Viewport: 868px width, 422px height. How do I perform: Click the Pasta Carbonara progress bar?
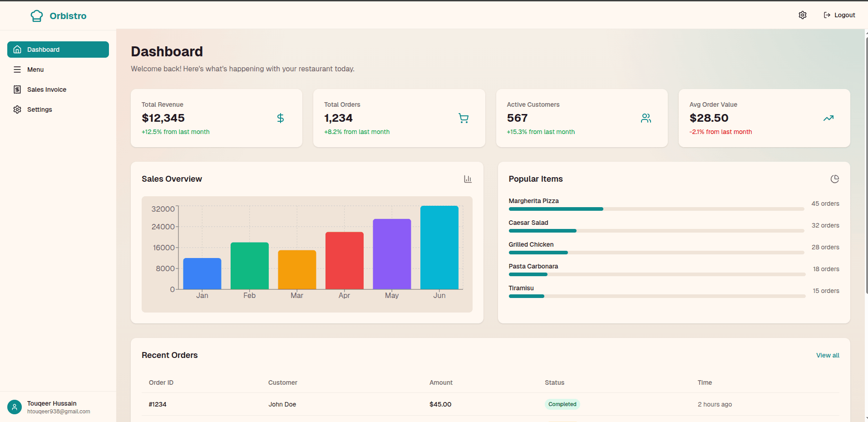click(x=657, y=274)
